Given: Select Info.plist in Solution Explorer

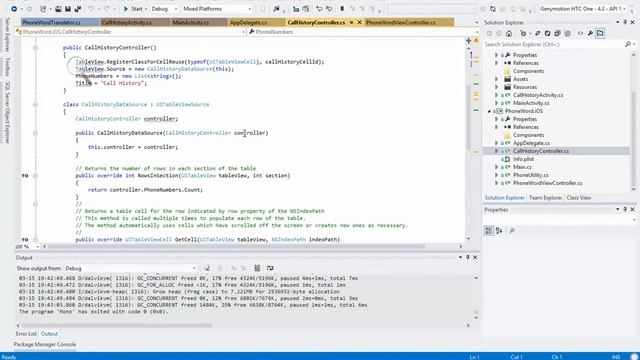Looking at the screenshot, I should pos(523,159).
